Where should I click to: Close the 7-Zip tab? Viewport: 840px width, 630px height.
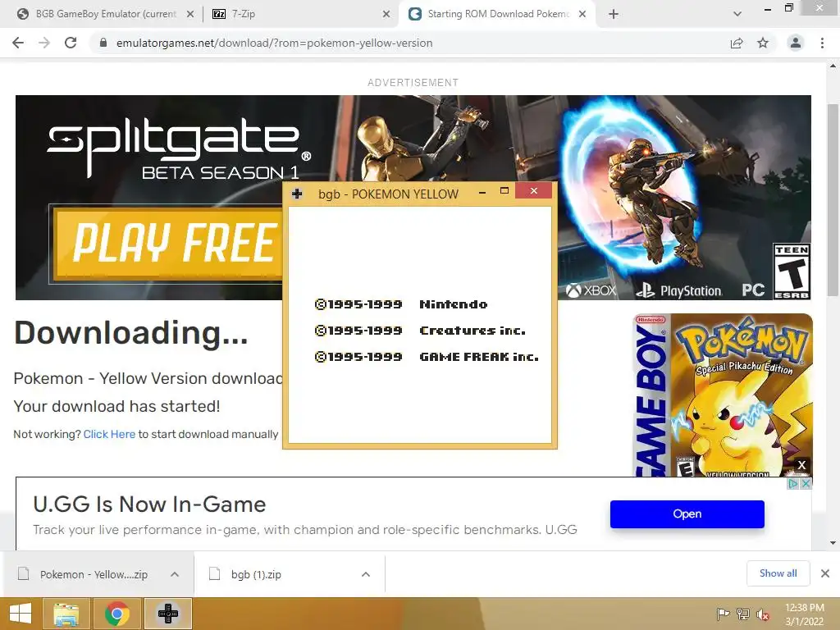pyautogui.click(x=386, y=15)
